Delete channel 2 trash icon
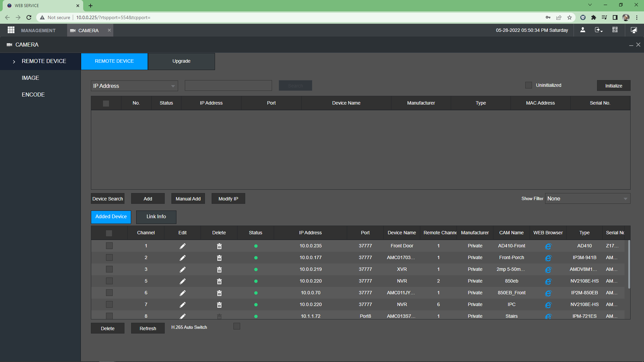 [219, 258]
